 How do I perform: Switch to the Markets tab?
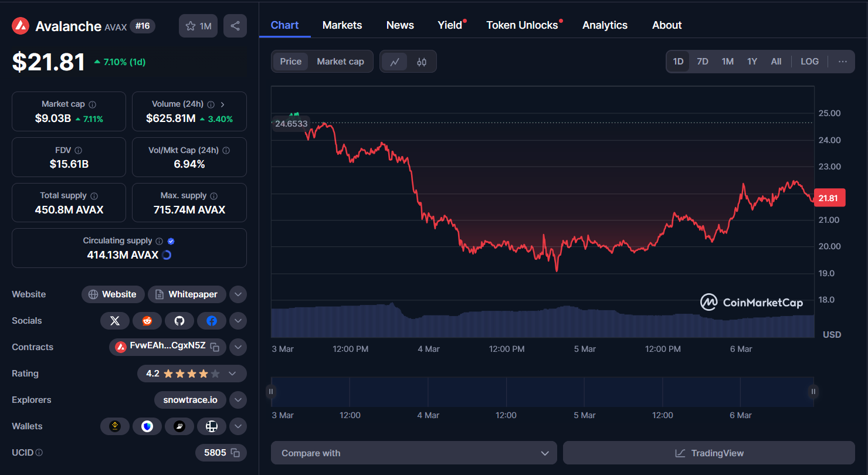tap(342, 25)
